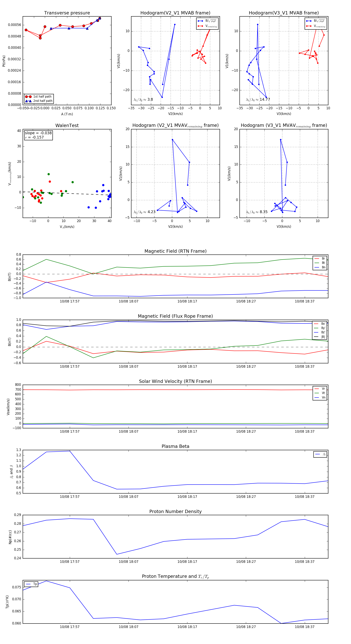Click the 'Vt' legend entry
This screenshot has width=351, height=644.
click(x=320, y=393)
